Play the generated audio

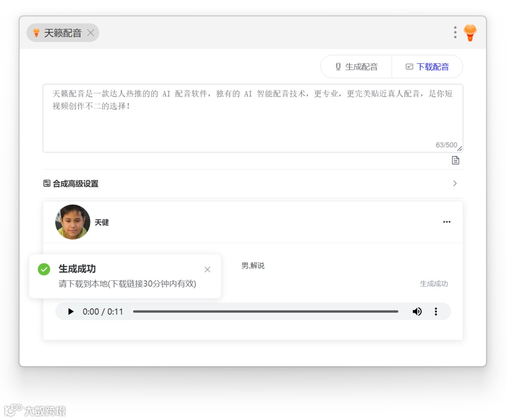coord(71,311)
